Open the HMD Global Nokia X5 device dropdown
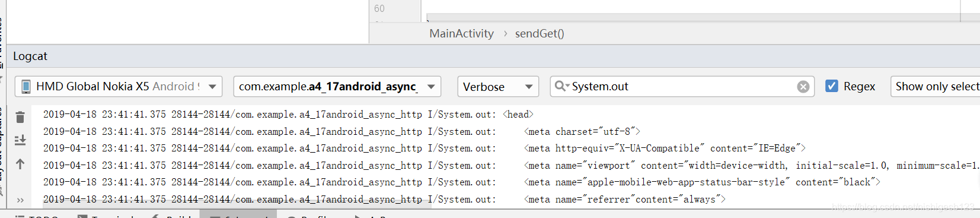Viewport: 980px width, 218px height. (119, 86)
